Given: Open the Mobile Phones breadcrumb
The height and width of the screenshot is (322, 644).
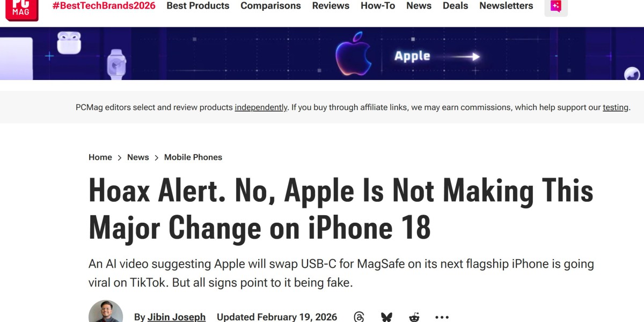Looking at the screenshot, I should pos(193,157).
